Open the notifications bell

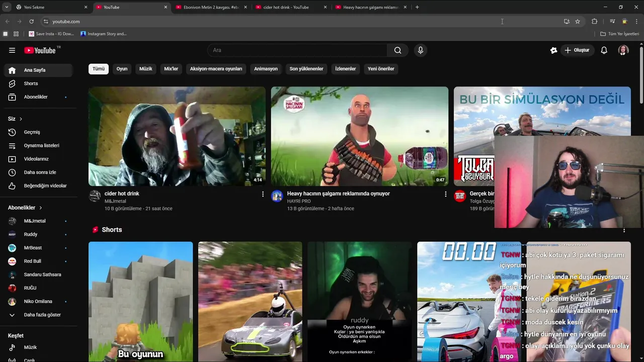pos(604,50)
